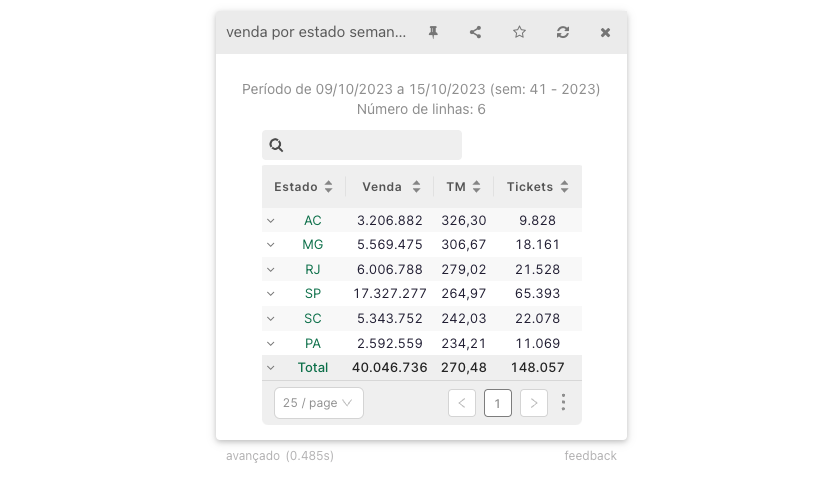
Task: Pin the venda por estado card
Action: coord(433,32)
